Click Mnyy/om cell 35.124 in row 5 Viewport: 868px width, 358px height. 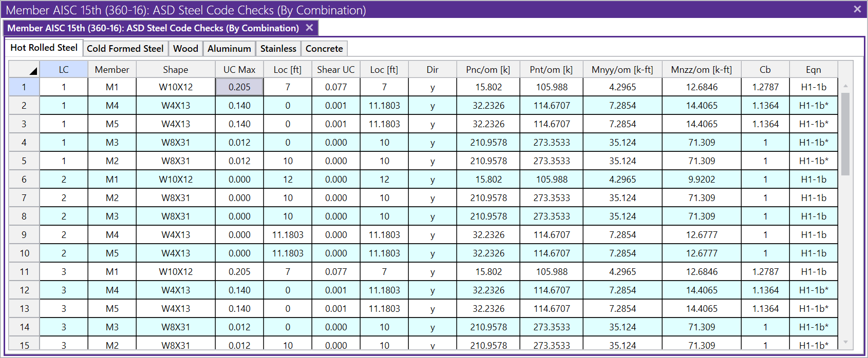coord(622,161)
